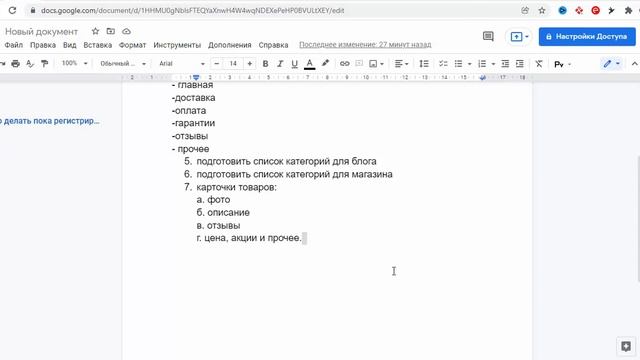Open the zoom level 100% dropdown
The image size is (640, 360).
(74, 63)
